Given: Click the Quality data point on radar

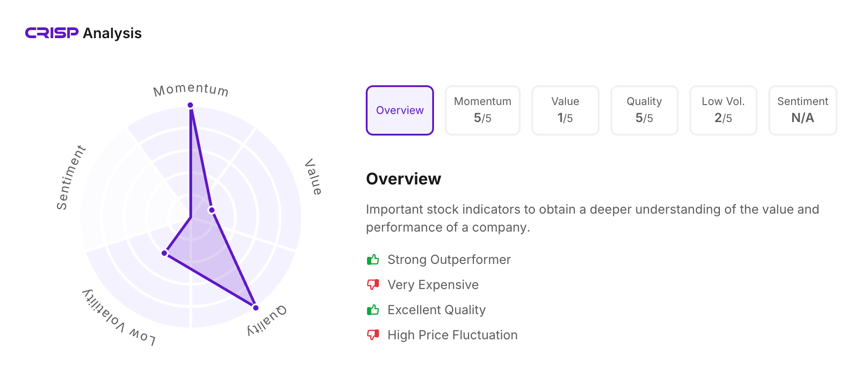Looking at the screenshot, I should 255,307.
